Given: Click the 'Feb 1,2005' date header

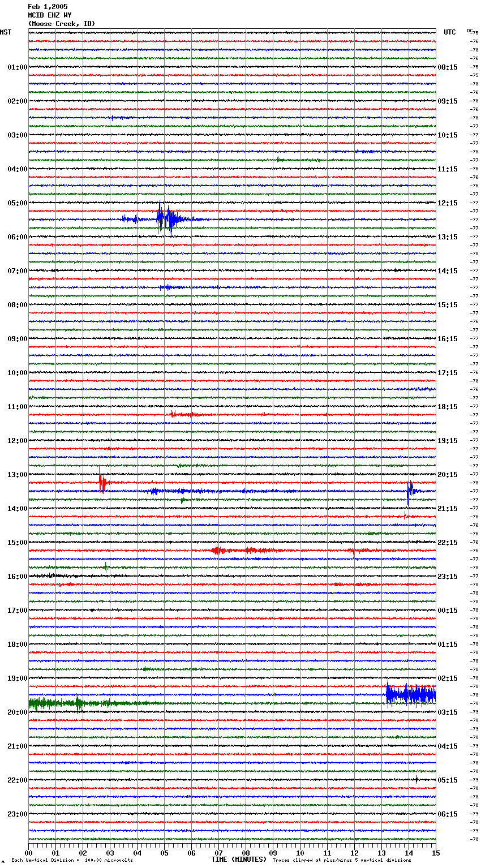Looking at the screenshot, I should coord(48,7).
